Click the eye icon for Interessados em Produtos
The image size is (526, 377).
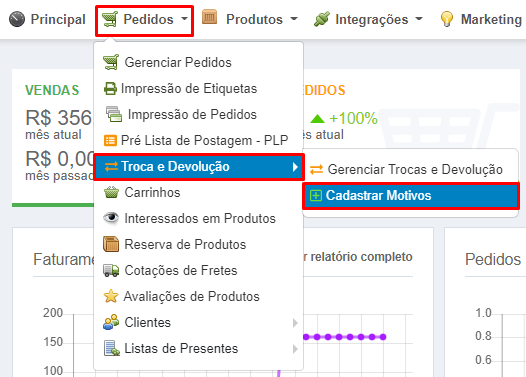point(111,218)
